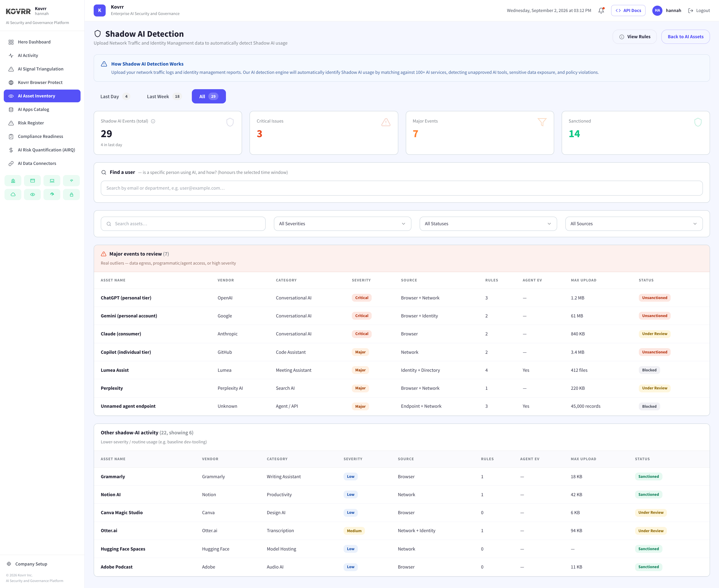Click Back to AI Assets button
Screen dimensions: 719x588
pyautogui.click(x=685, y=37)
